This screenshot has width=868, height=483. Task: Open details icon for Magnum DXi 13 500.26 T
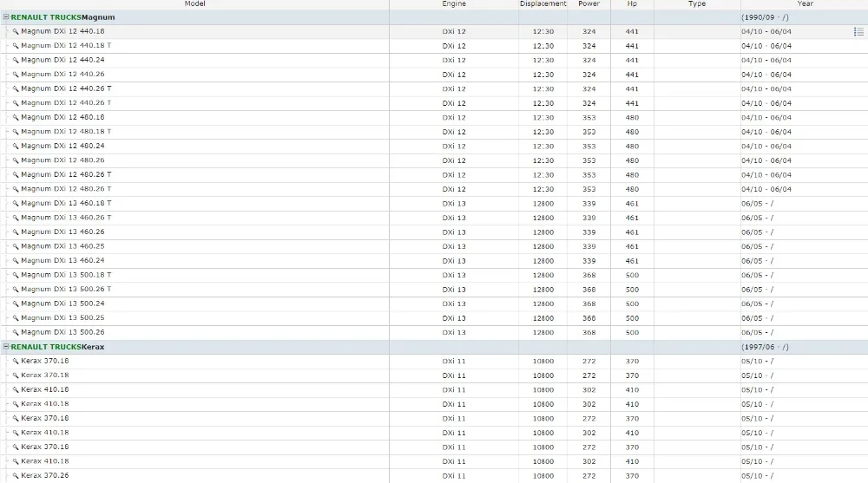point(16,290)
